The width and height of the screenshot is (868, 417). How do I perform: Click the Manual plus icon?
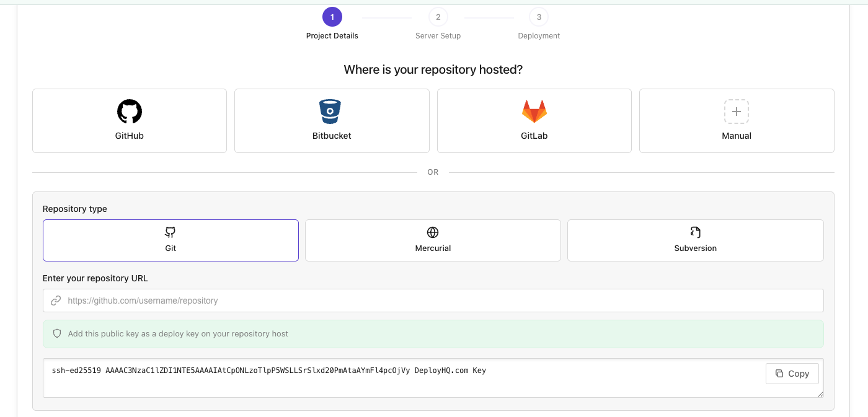point(736,112)
